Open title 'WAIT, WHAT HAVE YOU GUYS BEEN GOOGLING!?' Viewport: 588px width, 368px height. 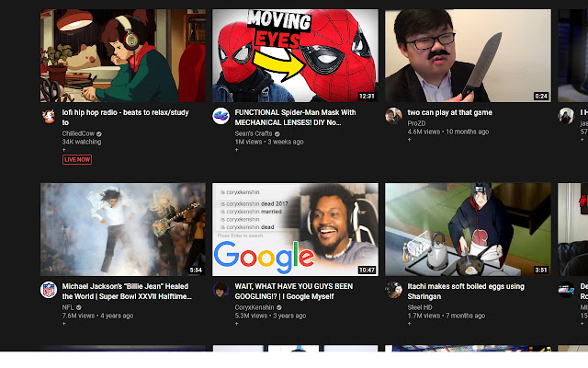294,292
